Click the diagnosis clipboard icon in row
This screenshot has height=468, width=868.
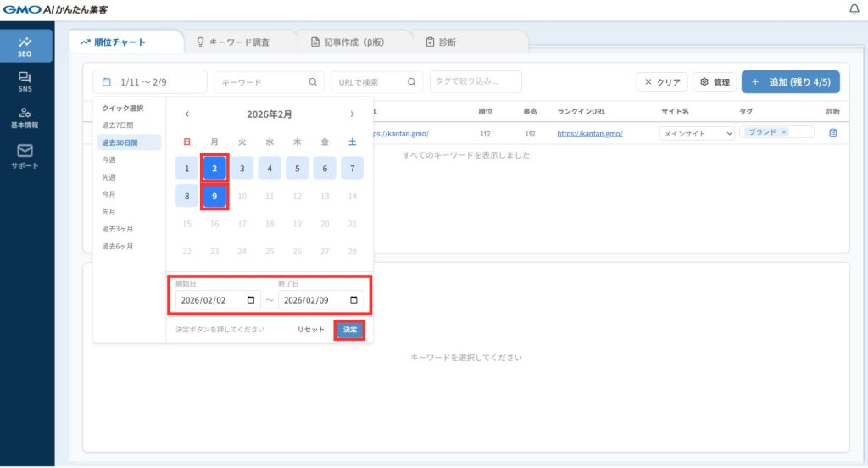coord(832,133)
